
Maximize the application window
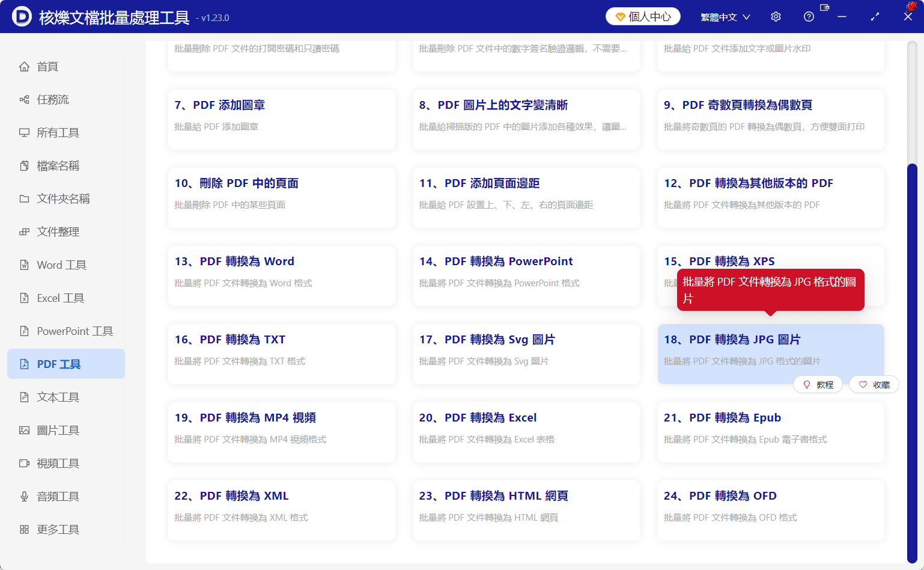875,17
